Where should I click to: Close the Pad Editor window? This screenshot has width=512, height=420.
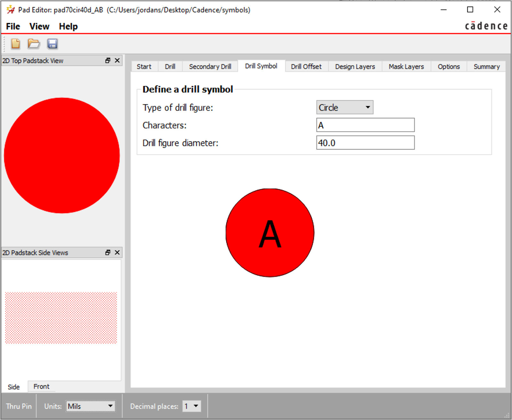coord(497,10)
